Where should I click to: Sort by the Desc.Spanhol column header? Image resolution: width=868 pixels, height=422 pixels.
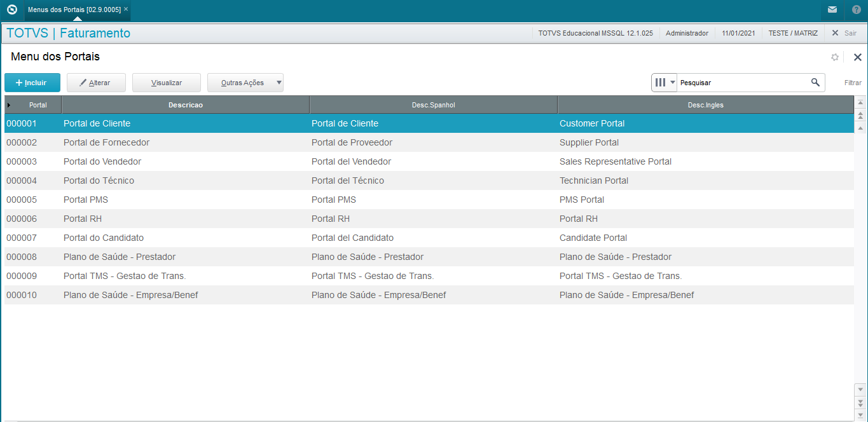click(434, 105)
